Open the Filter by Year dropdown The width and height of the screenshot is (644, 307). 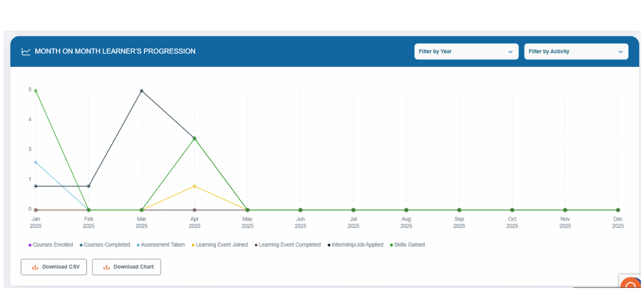point(466,51)
